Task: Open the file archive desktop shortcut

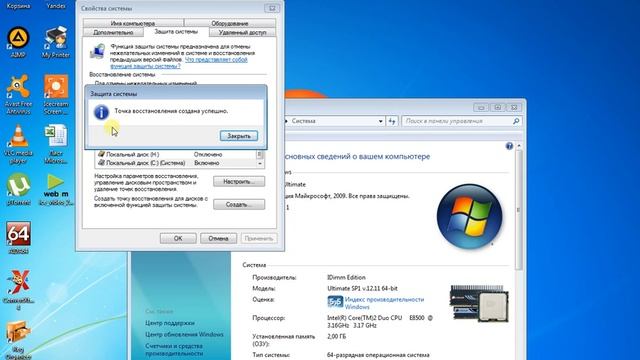Action: pos(18,339)
